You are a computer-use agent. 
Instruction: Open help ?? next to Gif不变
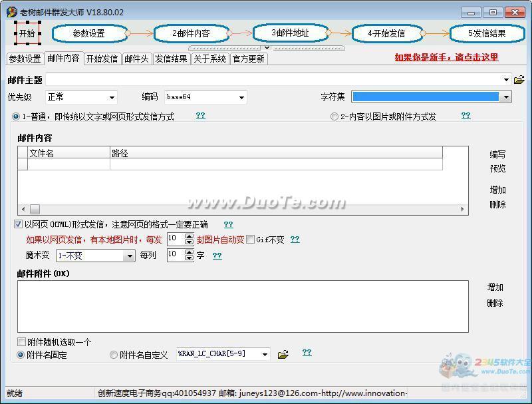click(x=295, y=240)
